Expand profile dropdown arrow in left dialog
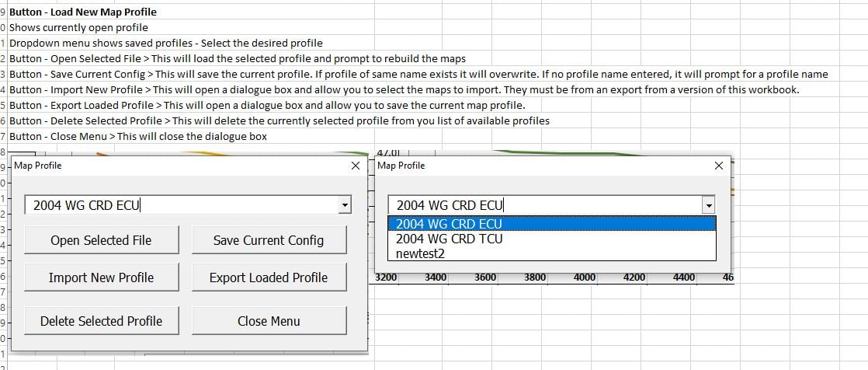 [345, 205]
